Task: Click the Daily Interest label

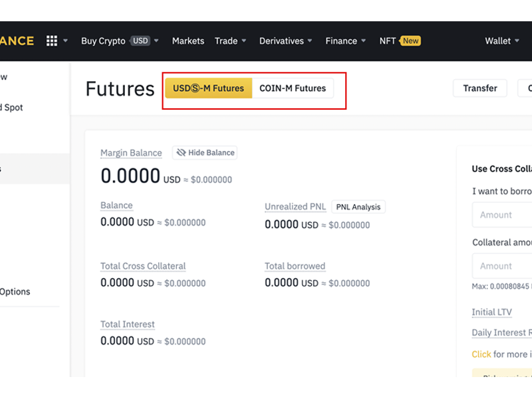Action: pyautogui.click(x=502, y=332)
